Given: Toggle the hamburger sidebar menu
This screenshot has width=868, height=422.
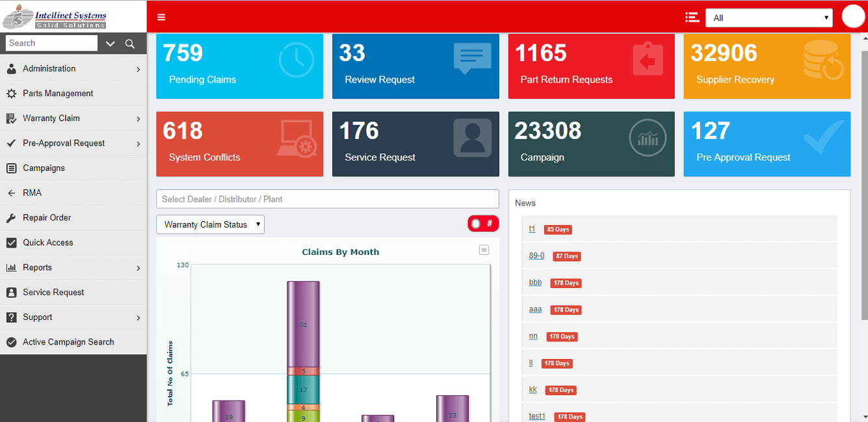Looking at the screenshot, I should pyautogui.click(x=161, y=18).
